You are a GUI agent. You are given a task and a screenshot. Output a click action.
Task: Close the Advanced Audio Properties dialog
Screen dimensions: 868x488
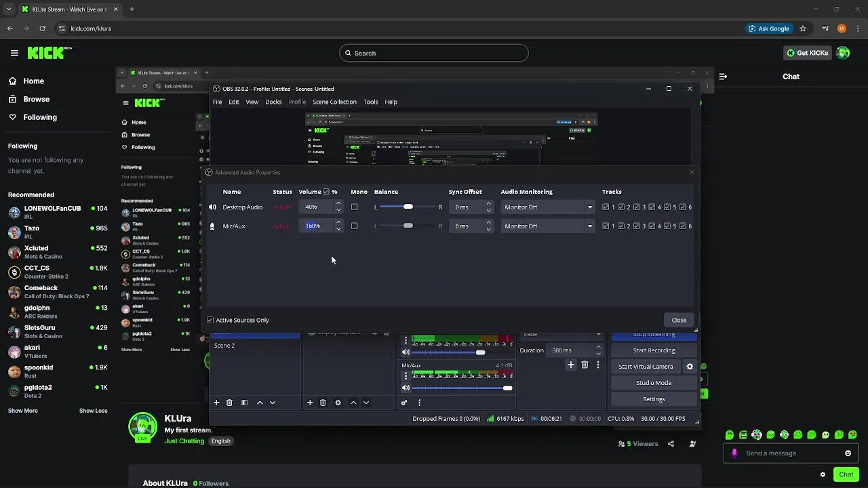(x=679, y=320)
